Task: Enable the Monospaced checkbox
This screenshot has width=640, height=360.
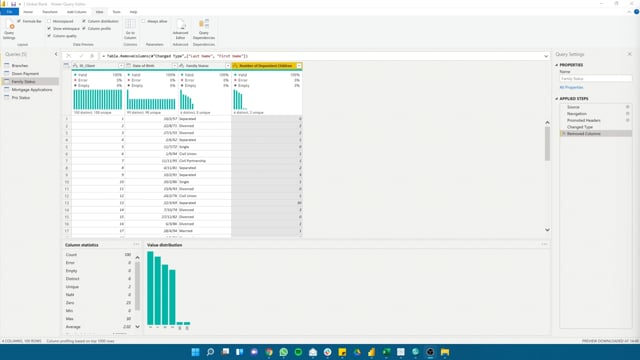Action: (x=49, y=21)
